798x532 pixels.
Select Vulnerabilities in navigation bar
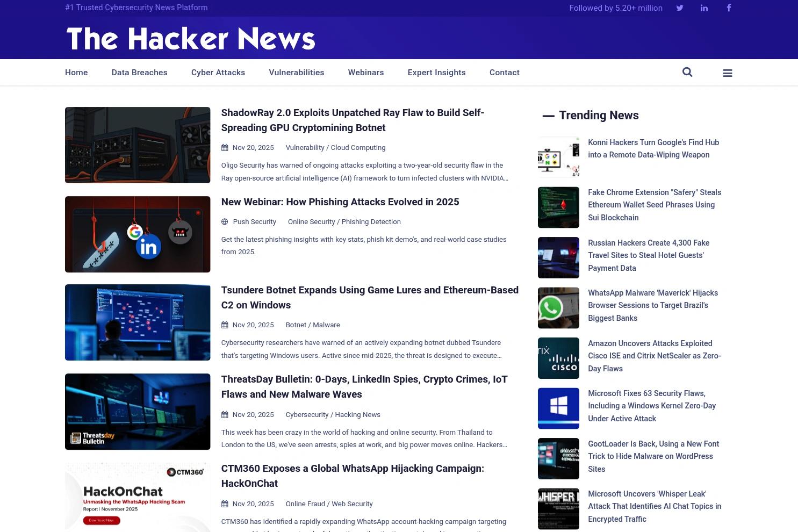click(297, 73)
